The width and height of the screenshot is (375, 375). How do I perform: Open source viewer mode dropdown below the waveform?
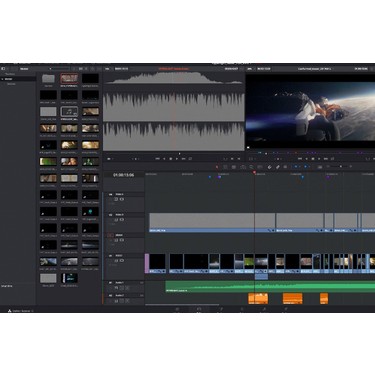tap(109, 159)
